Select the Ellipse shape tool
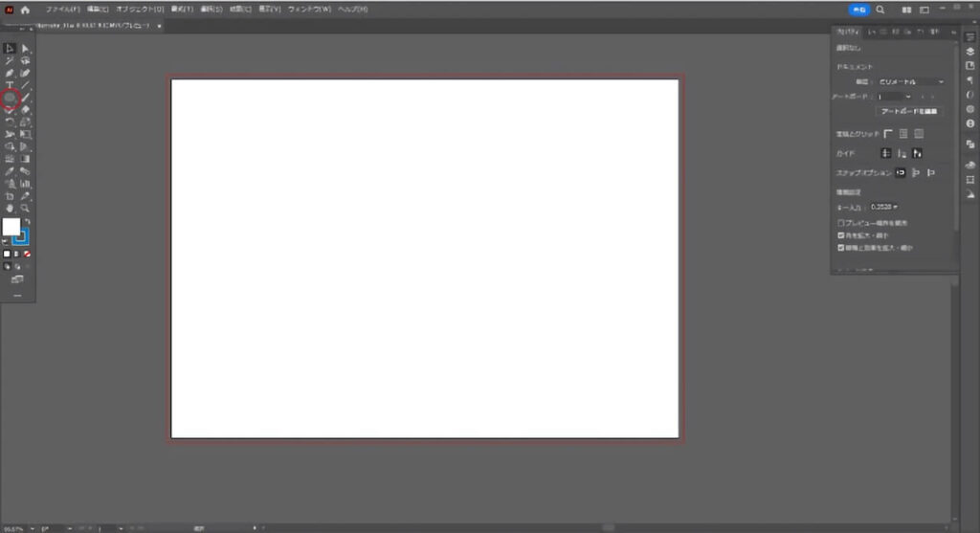Screen dimensions: 980x533 (x=10, y=98)
